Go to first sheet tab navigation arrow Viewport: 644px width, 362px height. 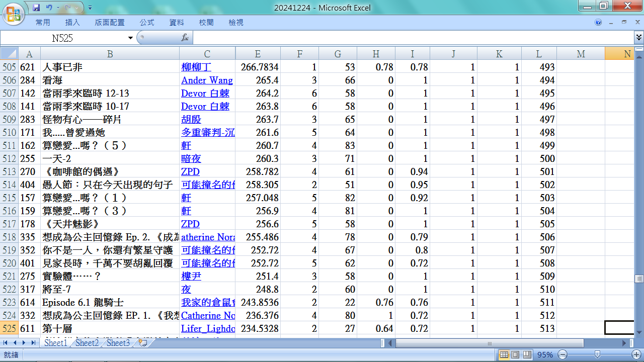pyautogui.click(x=6, y=343)
